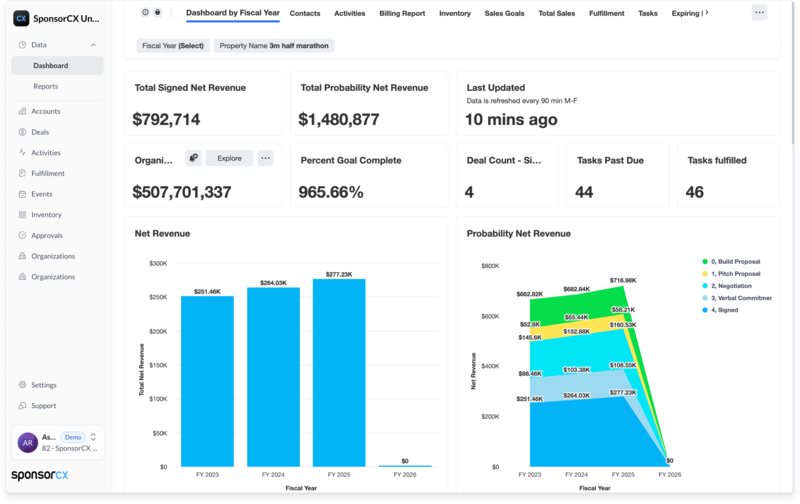This screenshot has width=800, height=504.
Task: Click the lock icon in the top bar
Action: [x=158, y=12]
